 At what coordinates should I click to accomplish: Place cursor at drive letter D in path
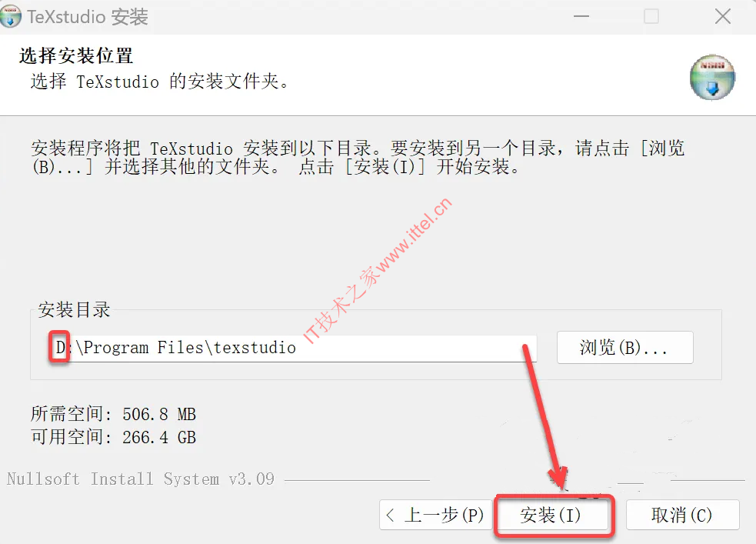pos(60,347)
